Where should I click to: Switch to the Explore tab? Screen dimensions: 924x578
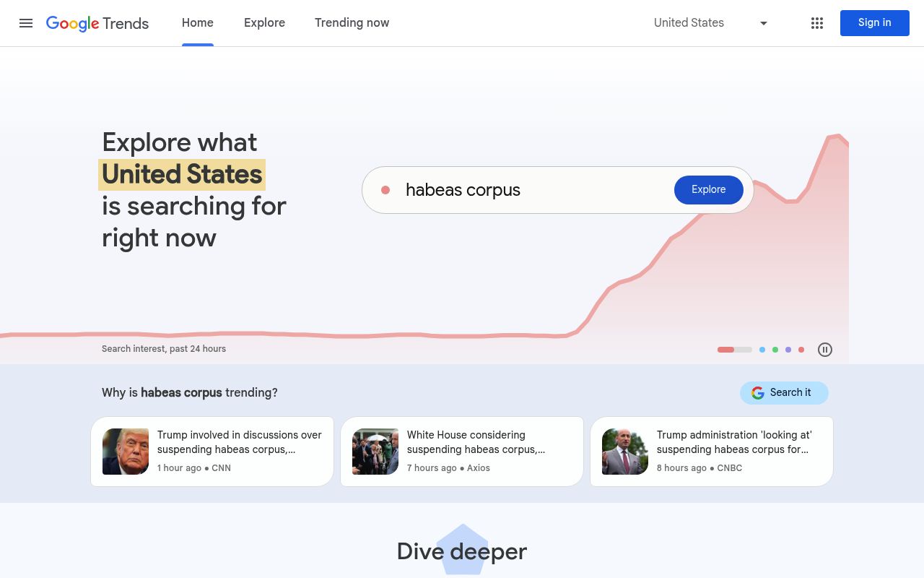(x=264, y=23)
